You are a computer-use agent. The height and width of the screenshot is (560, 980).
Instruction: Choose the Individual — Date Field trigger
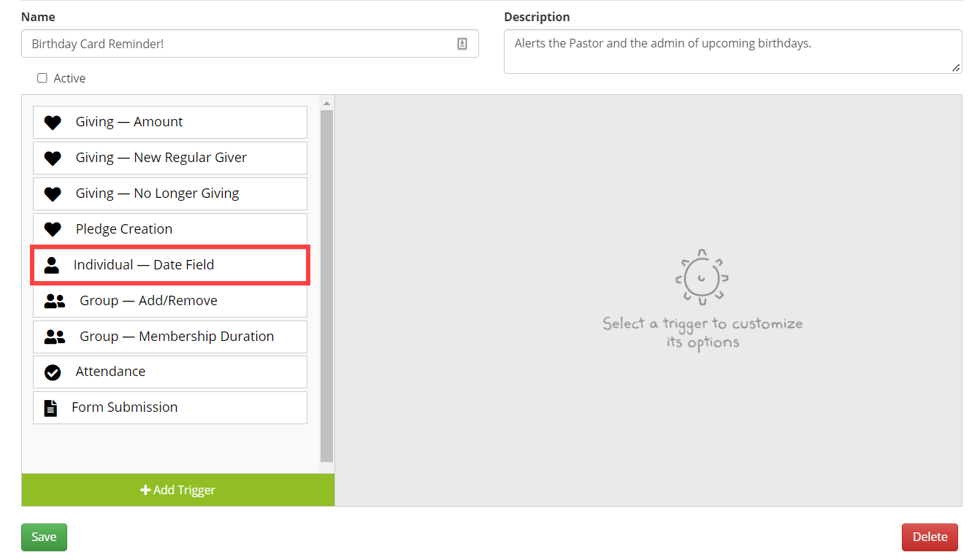(x=169, y=265)
